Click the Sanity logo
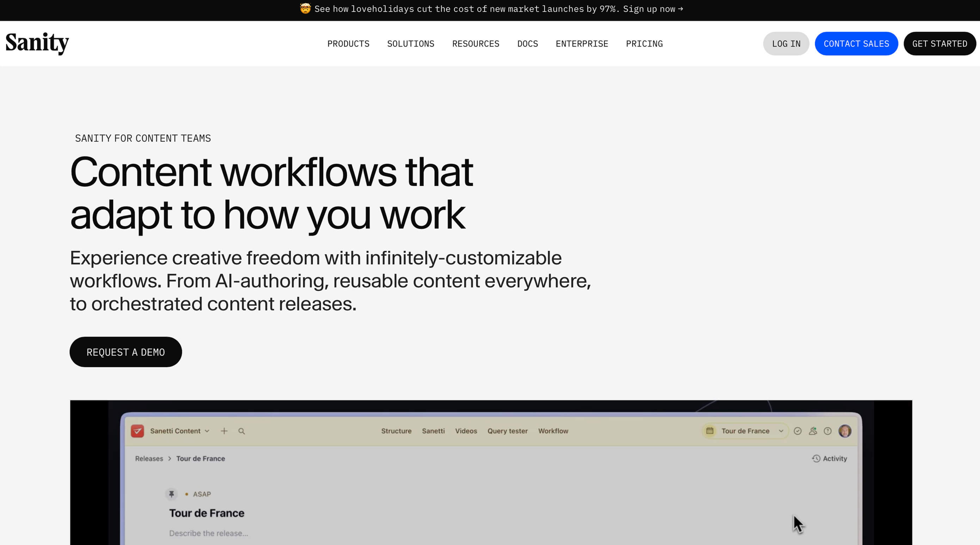The image size is (980, 545). 37,43
